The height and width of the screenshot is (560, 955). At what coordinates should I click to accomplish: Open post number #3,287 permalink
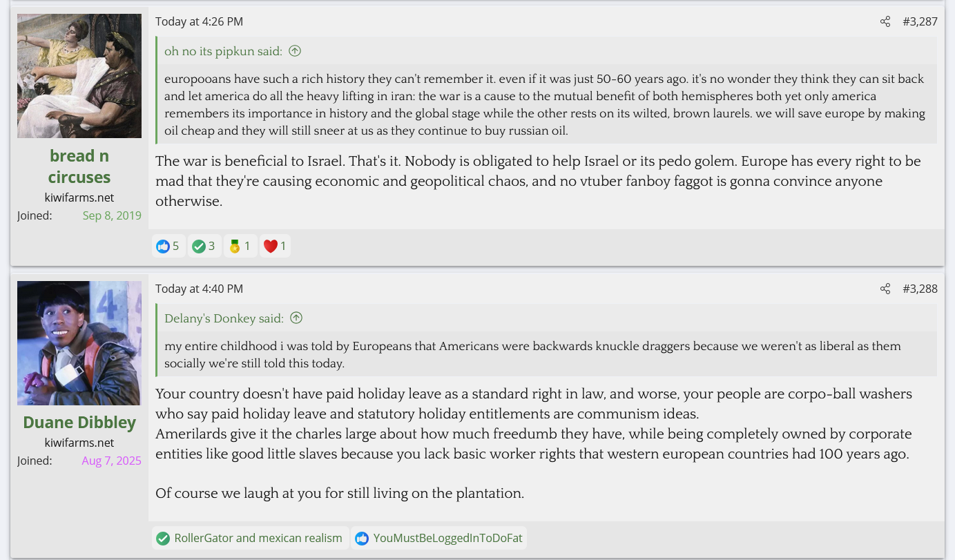[x=920, y=21]
